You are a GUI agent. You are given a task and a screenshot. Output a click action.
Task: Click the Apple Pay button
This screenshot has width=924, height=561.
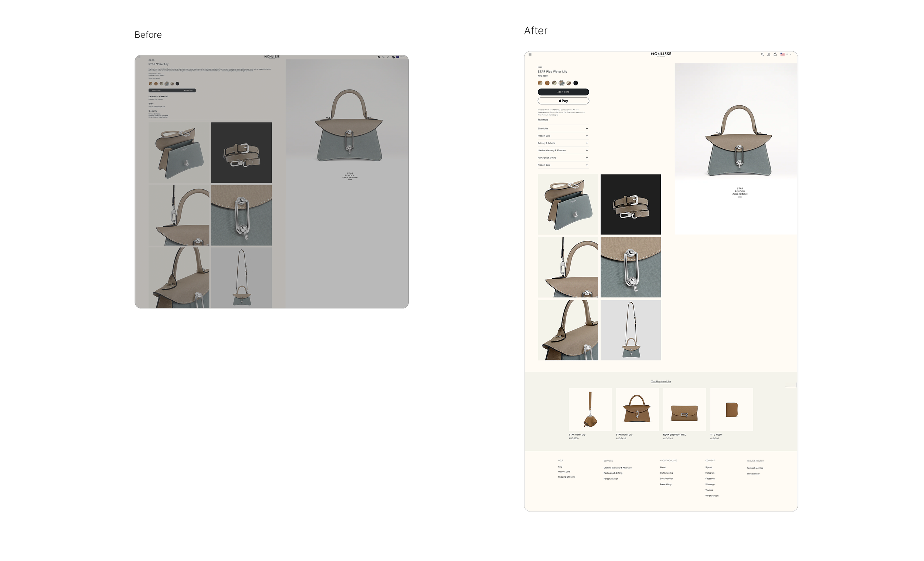[x=563, y=101]
